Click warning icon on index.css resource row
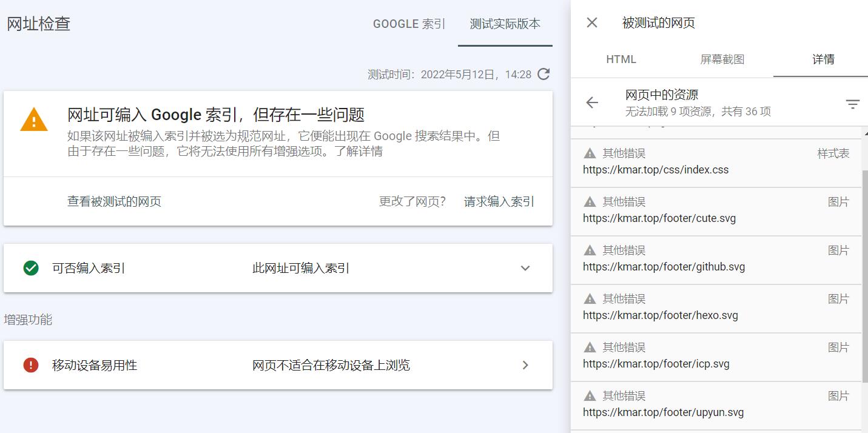Viewport: 868px width, 433px height. click(590, 153)
